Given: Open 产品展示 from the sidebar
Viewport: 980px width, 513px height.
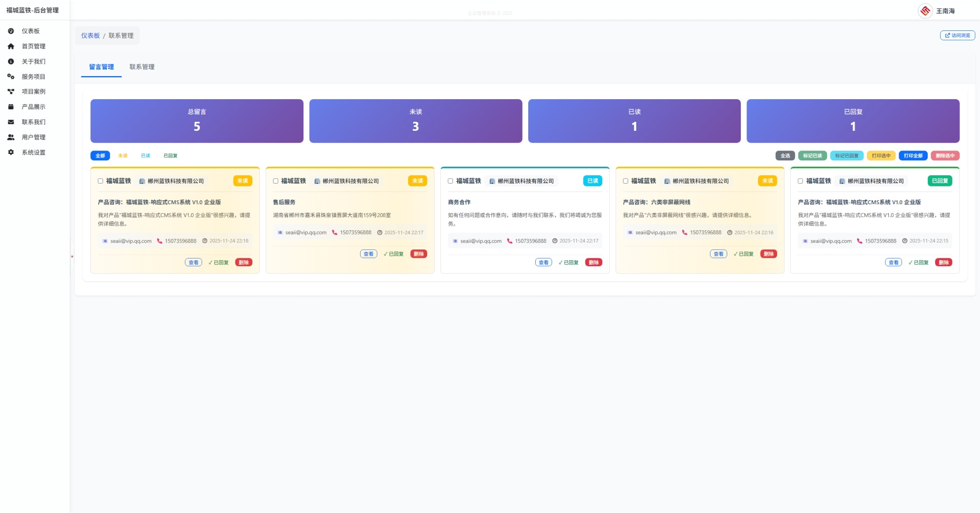Looking at the screenshot, I should tap(33, 107).
